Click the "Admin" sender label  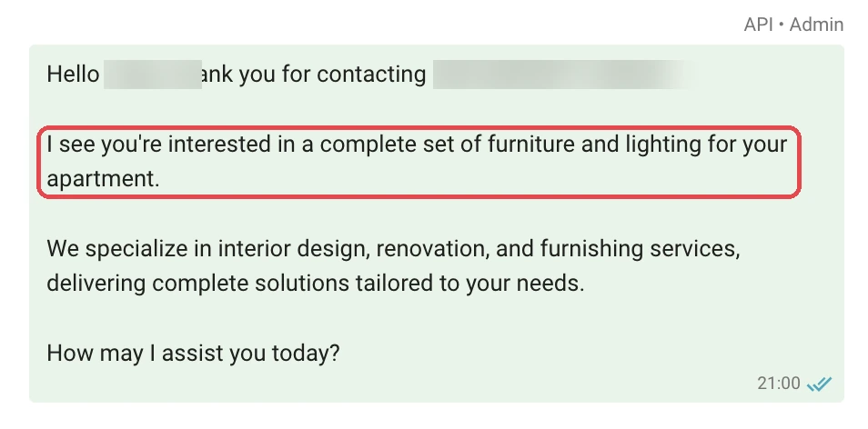click(x=816, y=25)
